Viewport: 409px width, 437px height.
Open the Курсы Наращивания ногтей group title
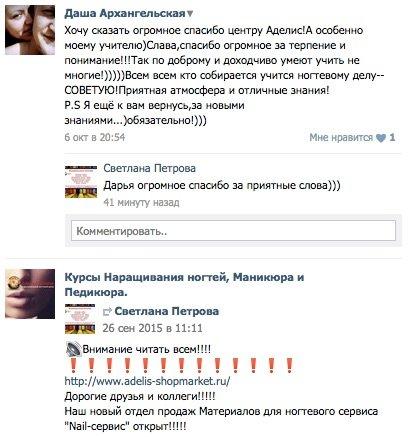coord(184,285)
